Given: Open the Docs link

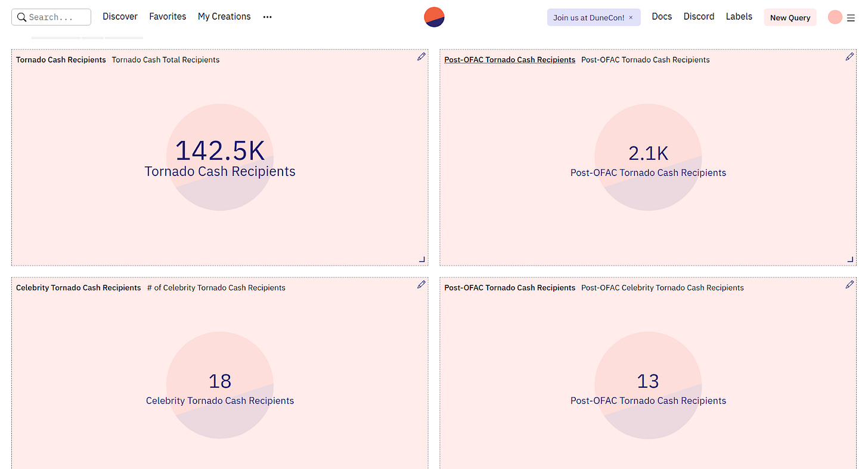Looking at the screenshot, I should pyautogui.click(x=662, y=17).
